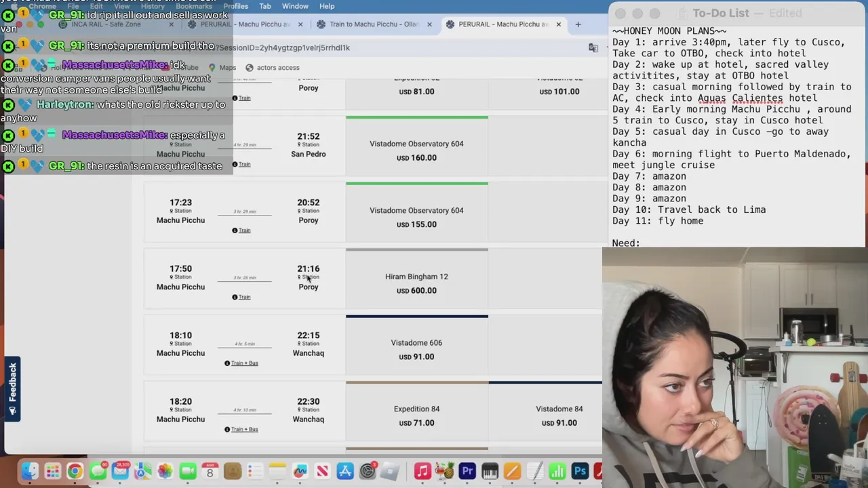Click the 'Need:' line in To-Do List
The height and width of the screenshot is (488, 868).
click(626, 243)
